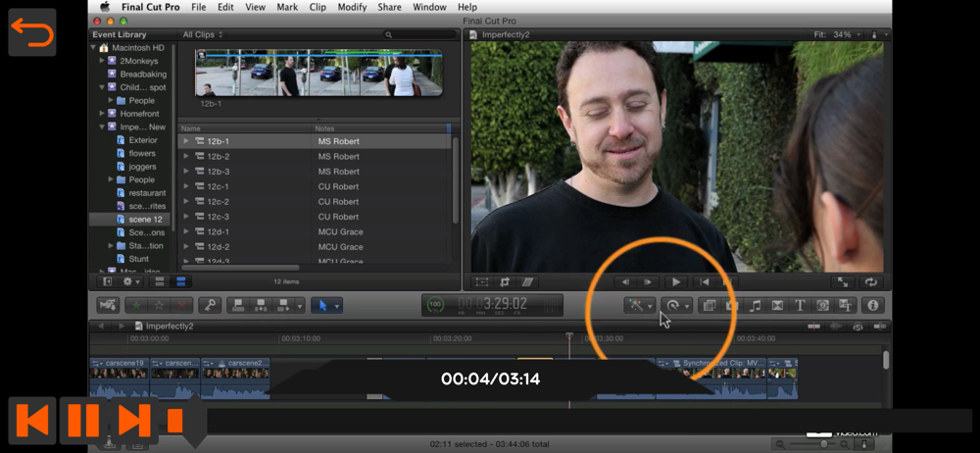
Task: Switch event browser to filmstrip view
Action: click(x=159, y=281)
